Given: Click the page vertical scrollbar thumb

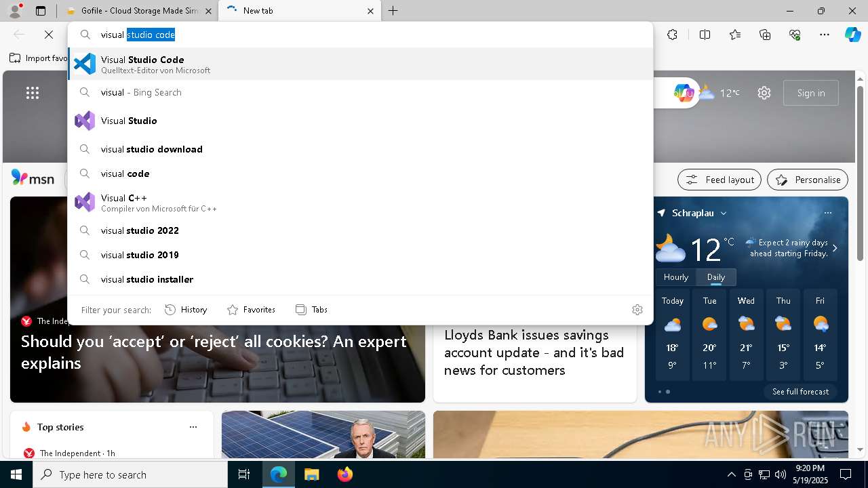Looking at the screenshot, I should pos(860,174).
